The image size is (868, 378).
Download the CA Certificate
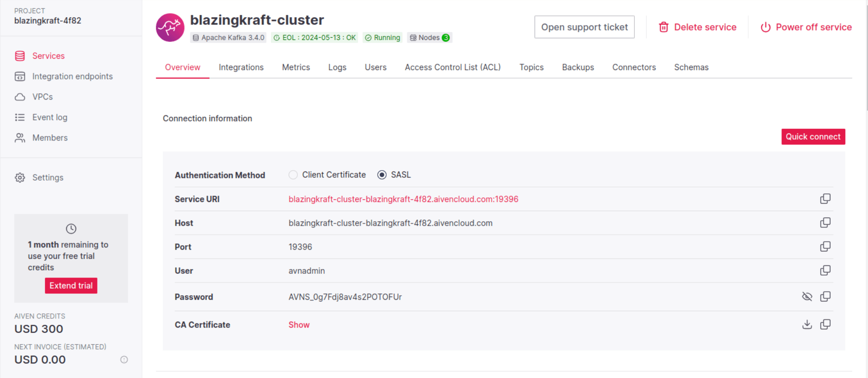(807, 324)
